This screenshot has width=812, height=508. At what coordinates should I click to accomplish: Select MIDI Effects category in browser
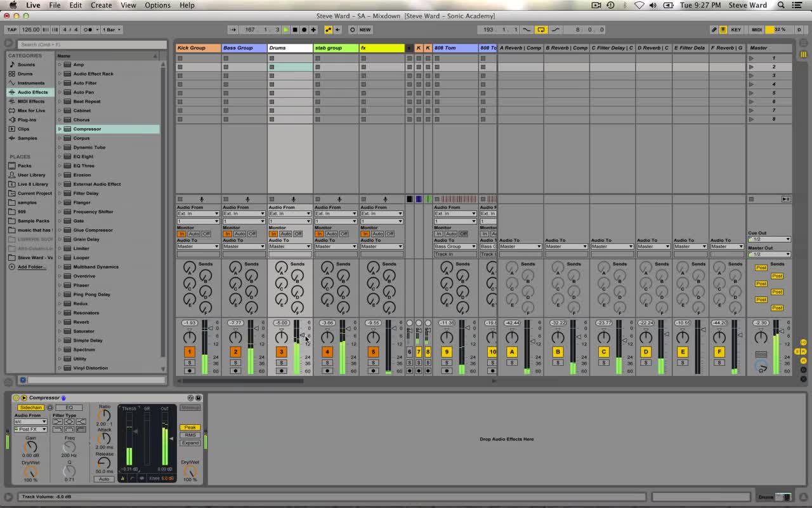point(31,101)
